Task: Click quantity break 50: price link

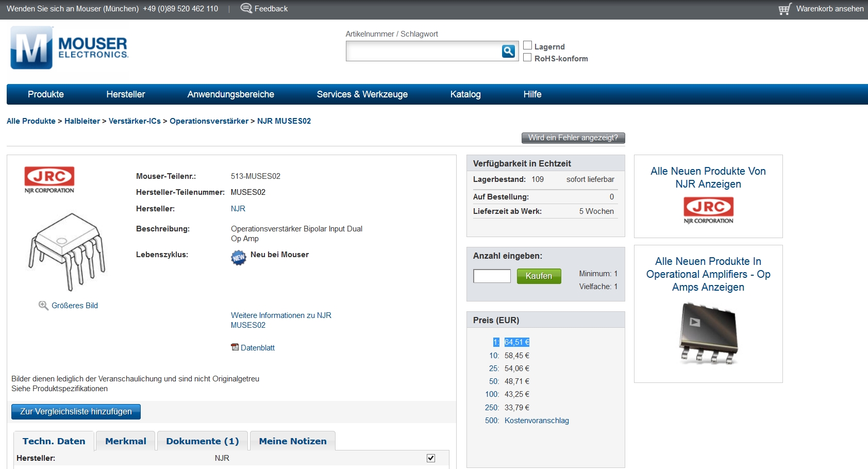Action: [x=494, y=381]
